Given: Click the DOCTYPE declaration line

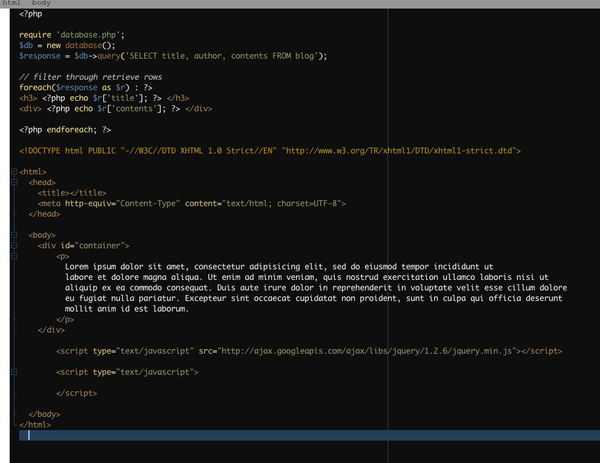Looking at the screenshot, I should 270,151.
